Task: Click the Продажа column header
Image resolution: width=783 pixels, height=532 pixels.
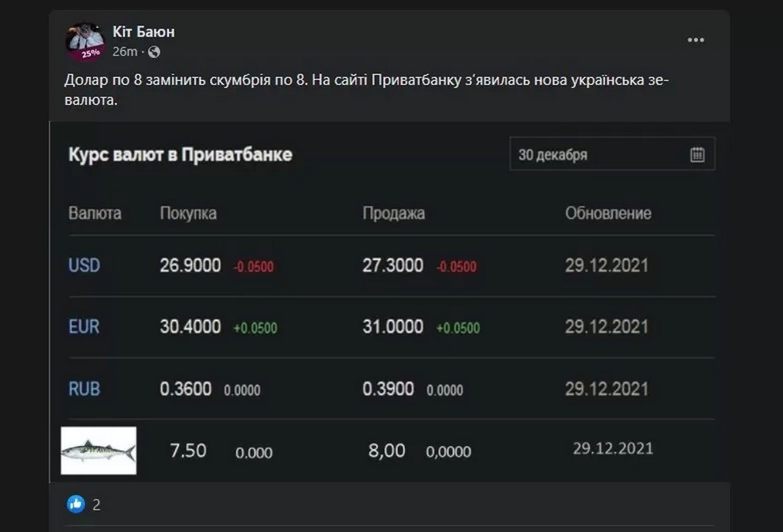Action: coord(393,213)
